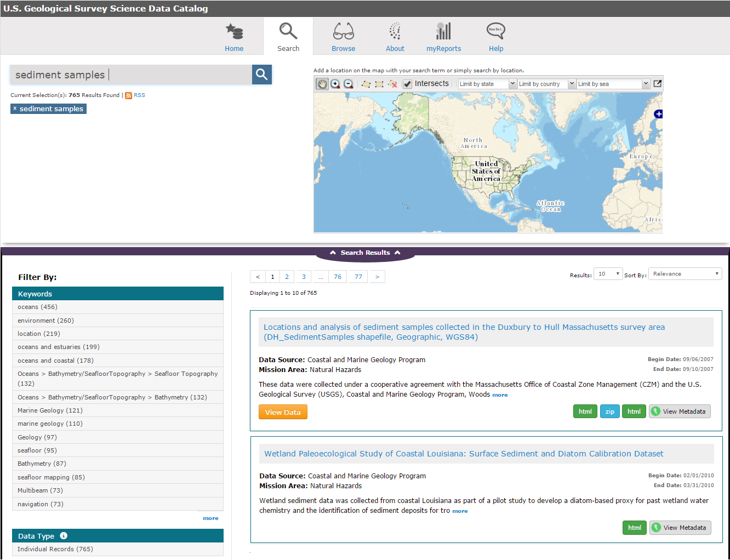The height and width of the screenshot is (560, 730).
Task: Filter by keyword oceans (456)
Action: 118,307
